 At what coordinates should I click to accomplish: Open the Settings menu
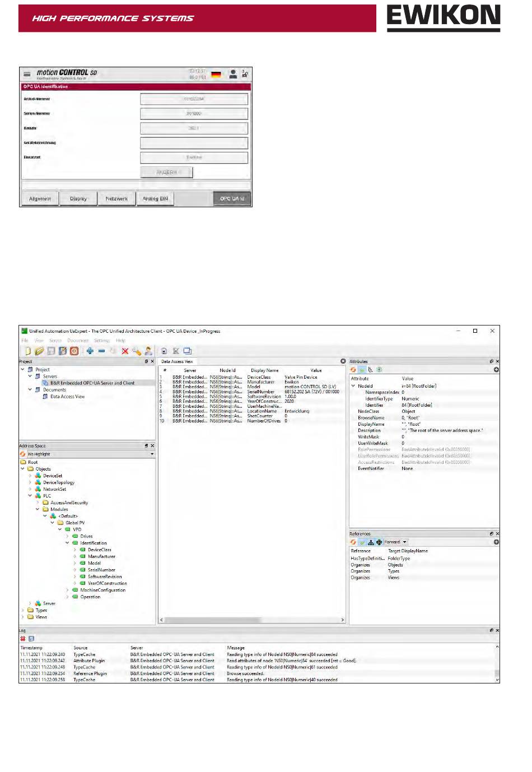point(102,341)
